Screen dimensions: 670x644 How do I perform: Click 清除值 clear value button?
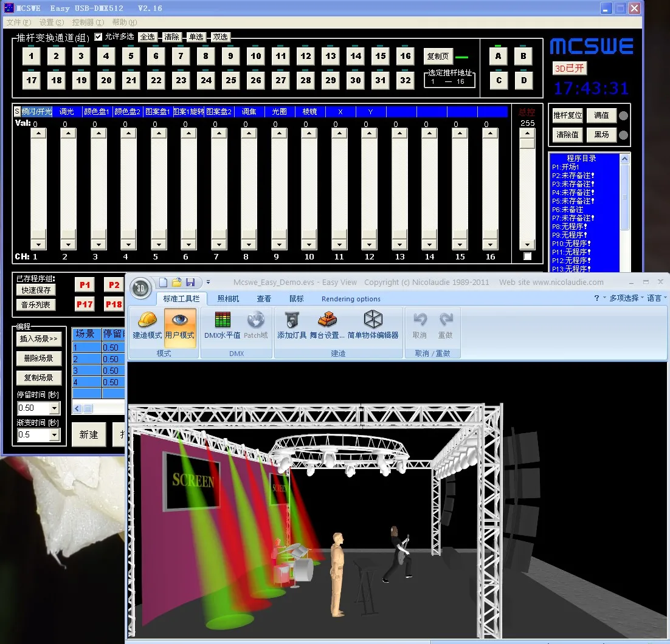567,134
